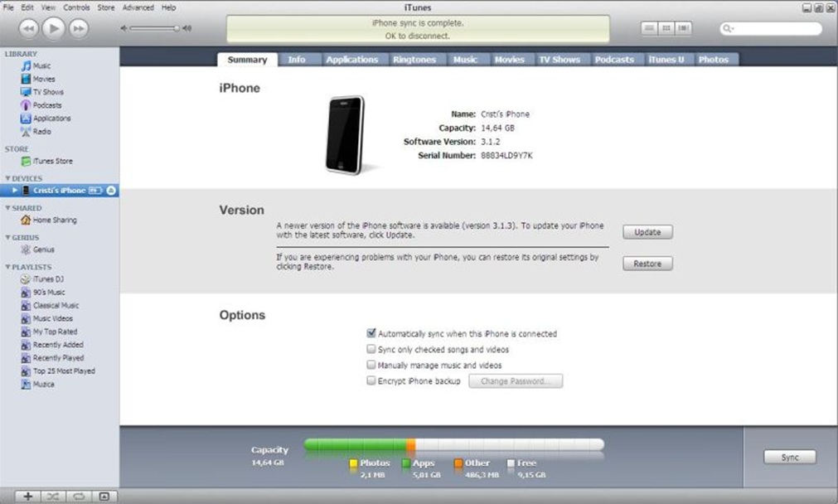Screen dimensions: 838x504
Task: Click the add playlist plus button
Action: tap(27, 497)
